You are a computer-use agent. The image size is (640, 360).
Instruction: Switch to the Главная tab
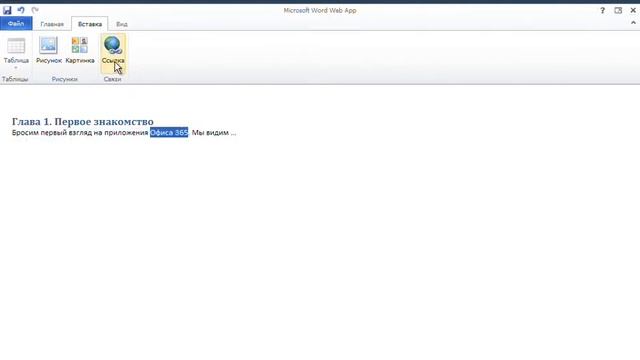[52, 24]
